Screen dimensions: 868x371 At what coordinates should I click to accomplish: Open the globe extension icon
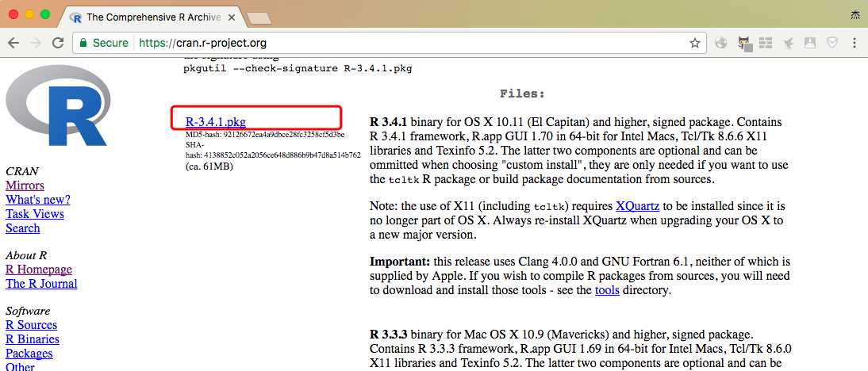click(x=720, y=43)
